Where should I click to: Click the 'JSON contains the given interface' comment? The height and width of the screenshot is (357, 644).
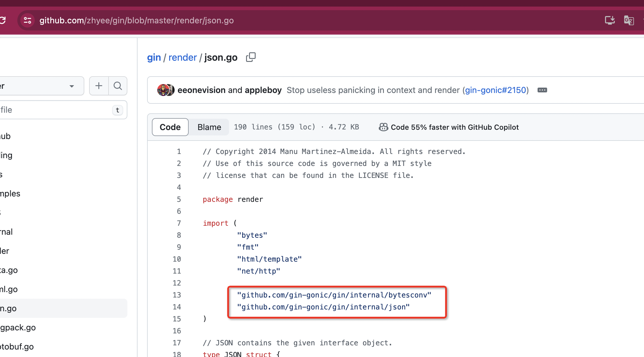[x=297, y=343]
